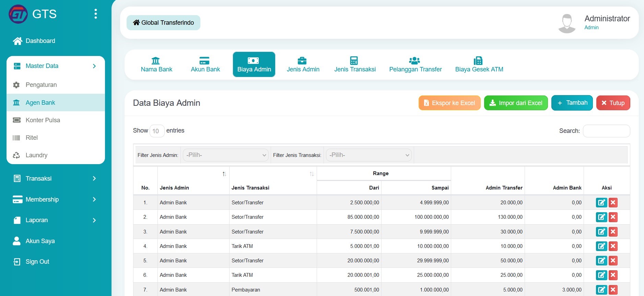Viewport: 644px width, 296px height.
Task: Delete row 3 with Dari 7.500.000,00
Action: tap(613, 232)
